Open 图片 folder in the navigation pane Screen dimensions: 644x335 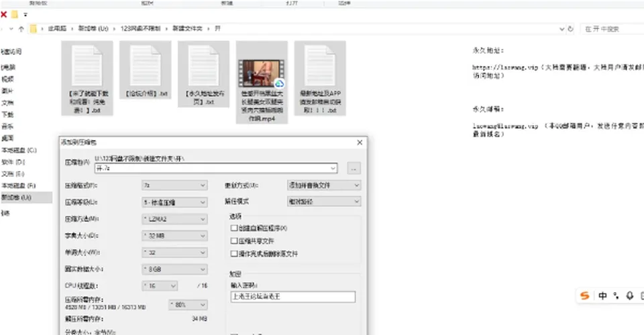pyautogui.click(x=7, y=91)
